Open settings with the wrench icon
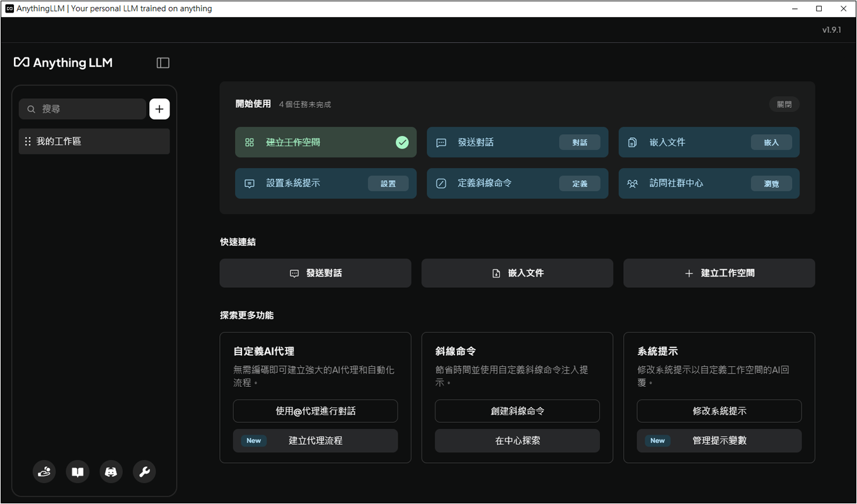 (144, 472)
